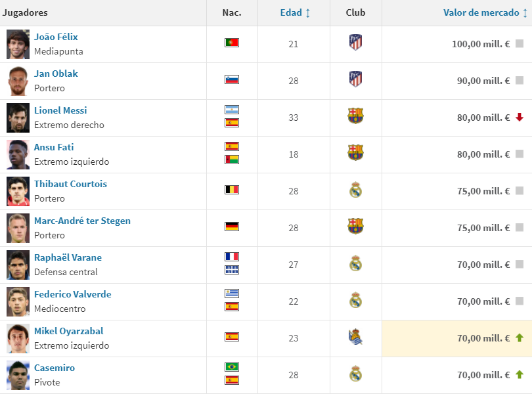The height and width of the screenshot is (394, 532).
Task: Click Real Sociedad crest in Oyarzabal row
Action: (355, 338)
